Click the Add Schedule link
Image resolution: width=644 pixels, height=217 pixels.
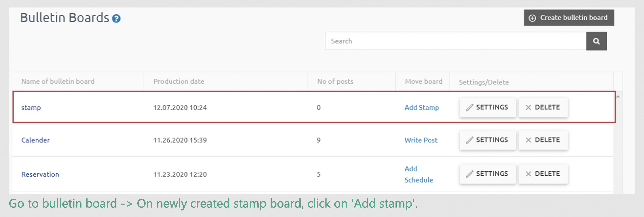419,174
